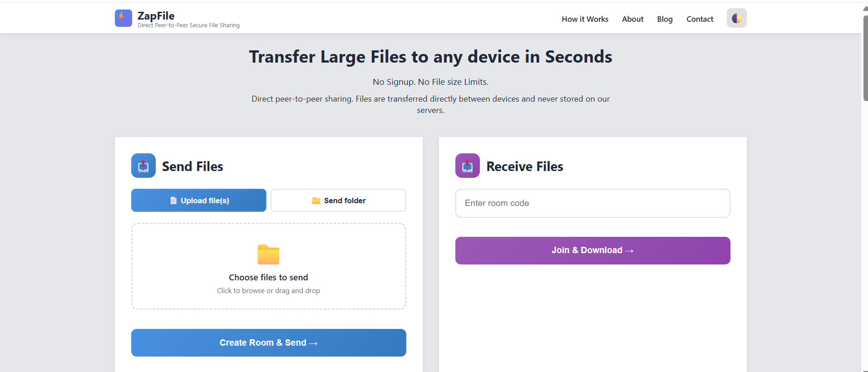This screenshot has width=868, height=372.
Task: Click the ZapFile lightning bolt logo
Action: pyautogui.click(x=123, y=18)
